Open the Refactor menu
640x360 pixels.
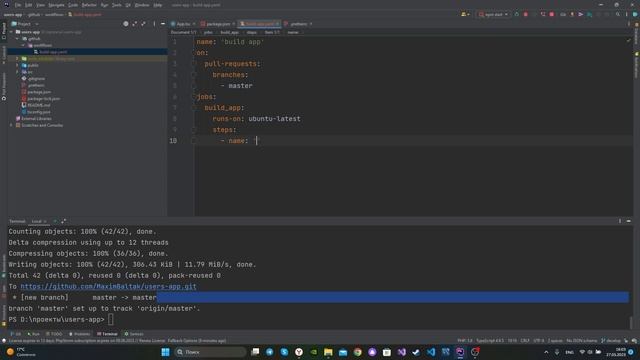click(x=89, y=5)
